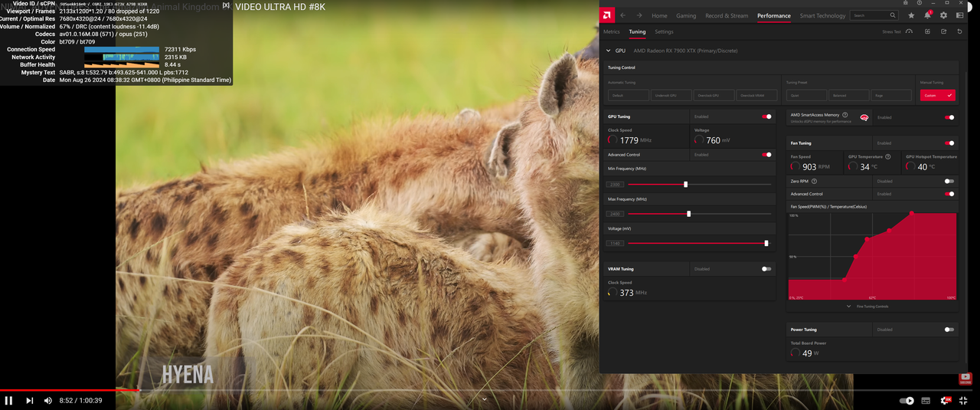980x410 pixels.
Task: Click Custom manual tuning button
Action: pyautogui.click(x=938, y=96)
